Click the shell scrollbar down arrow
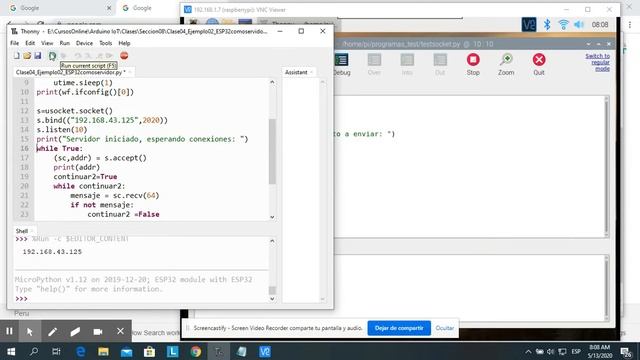This screenshot has width=640, height=360. point(272,299)
